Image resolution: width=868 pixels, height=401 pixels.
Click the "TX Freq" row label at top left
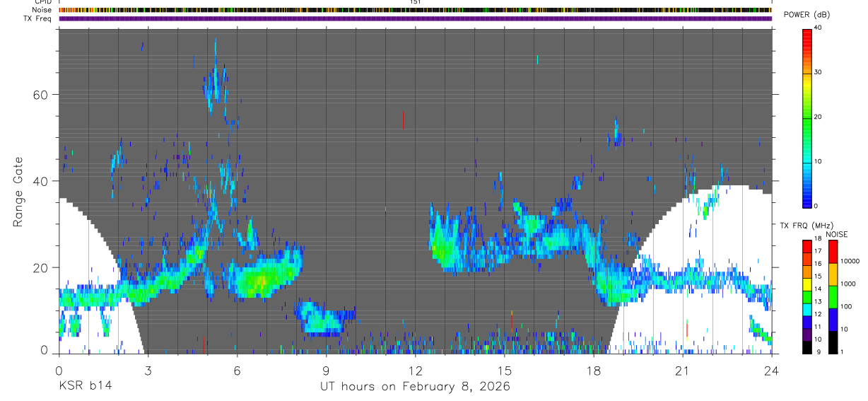pyautogui.click(x=38, y=18)
